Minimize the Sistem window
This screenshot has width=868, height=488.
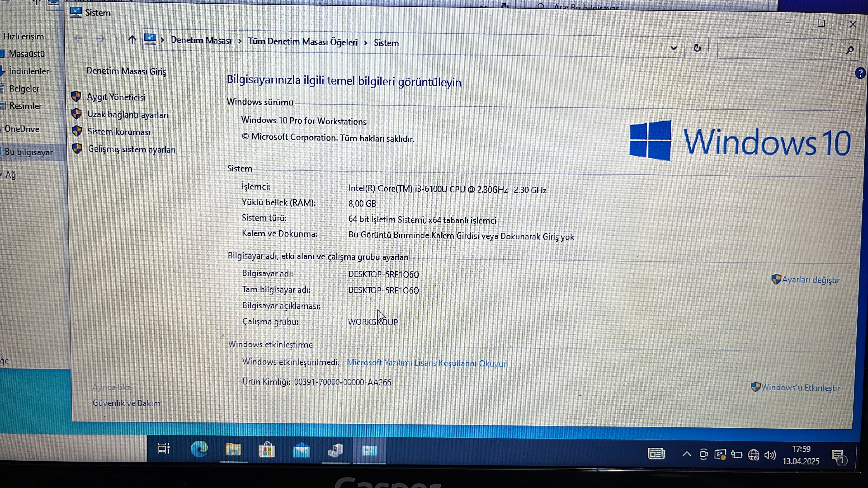[790, 23]
